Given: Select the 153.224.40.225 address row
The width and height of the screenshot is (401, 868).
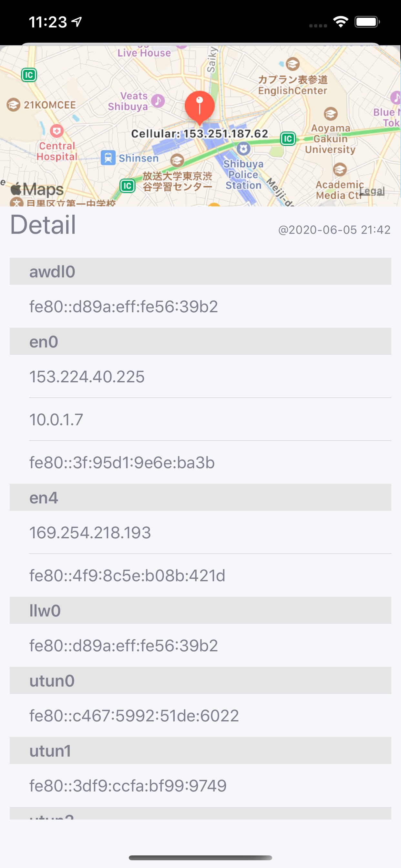Looking at the screenshot, I should coord(200,377).
